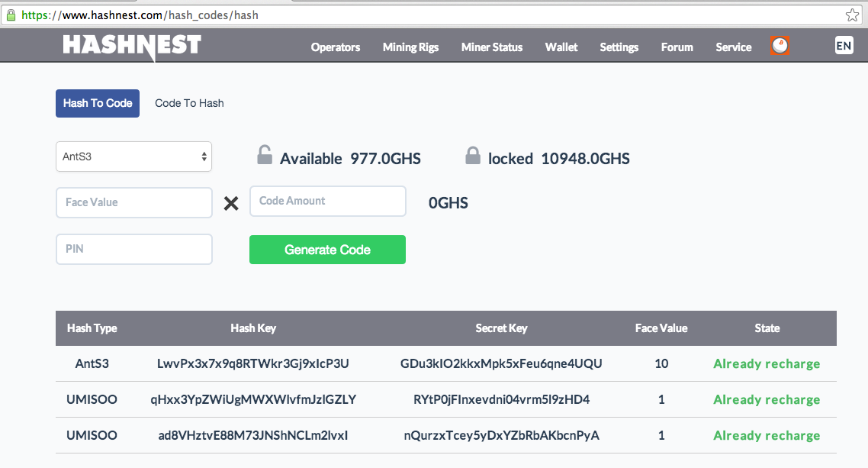Click secret key GDu3kIO2kkxMpk5xFeu6qne4UQU
The image size is (868, 468).
click(x=502, y=364)
